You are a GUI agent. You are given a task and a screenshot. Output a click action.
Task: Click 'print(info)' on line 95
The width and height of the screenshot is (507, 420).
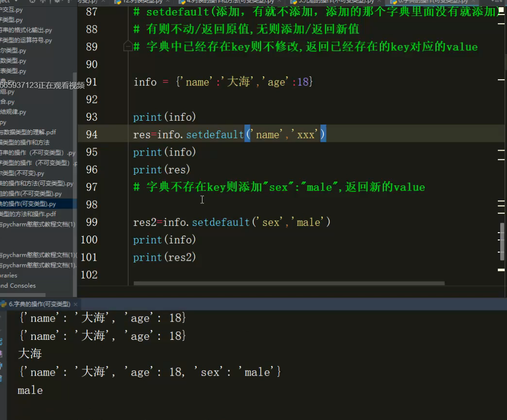[165, 152]
